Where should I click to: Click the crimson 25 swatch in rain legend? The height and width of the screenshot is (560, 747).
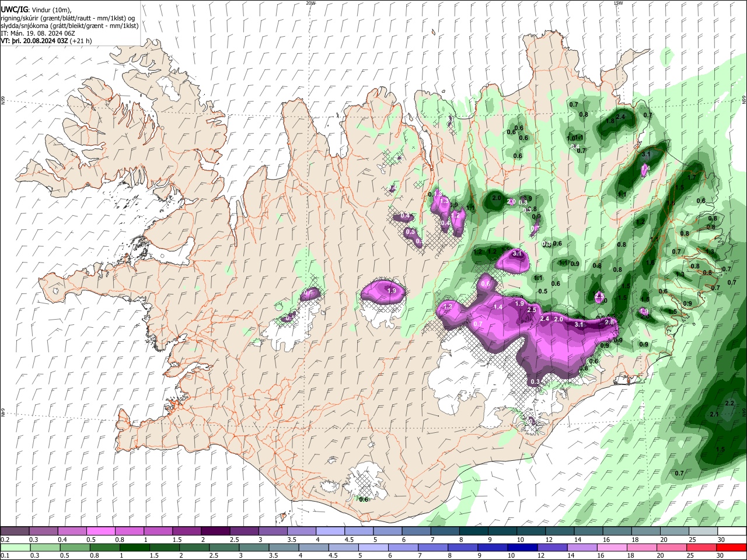[702, 547]
